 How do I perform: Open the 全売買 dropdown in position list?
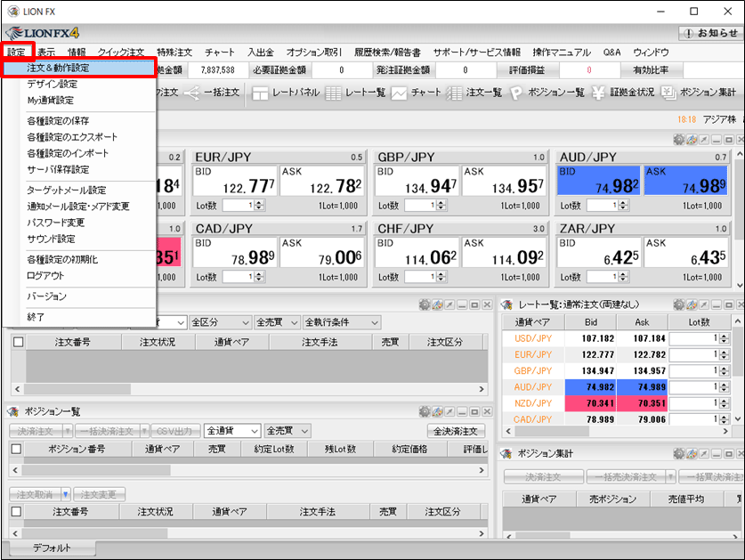[x=287, y=431]
